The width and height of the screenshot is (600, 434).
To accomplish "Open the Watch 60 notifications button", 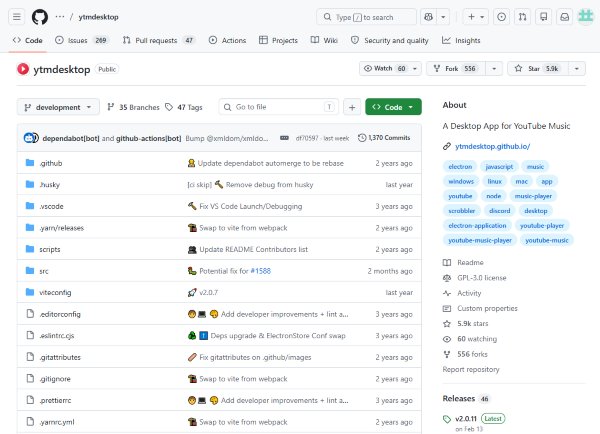I will (390, 69).
